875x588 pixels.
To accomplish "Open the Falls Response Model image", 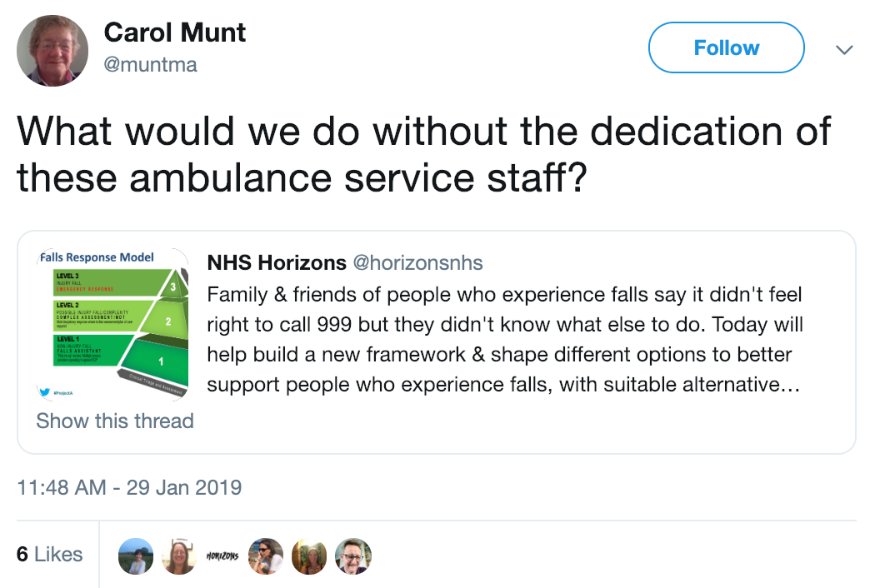I will (x=112, y=324).
